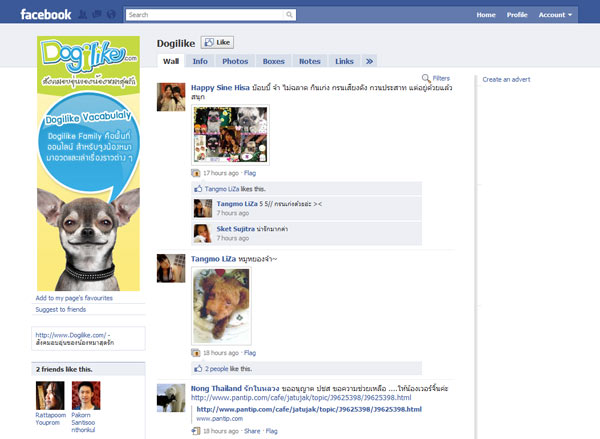Image resolution: width=600 pixels, height=439 pixels.
Task: Click 2 friends like this header
Action: tap(64, 369)
